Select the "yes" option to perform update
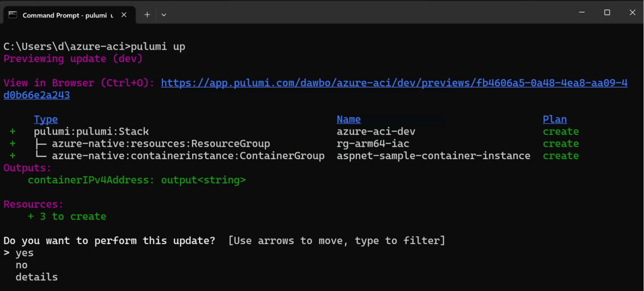This screenshot has height=291, width=644. pos(24,253)
